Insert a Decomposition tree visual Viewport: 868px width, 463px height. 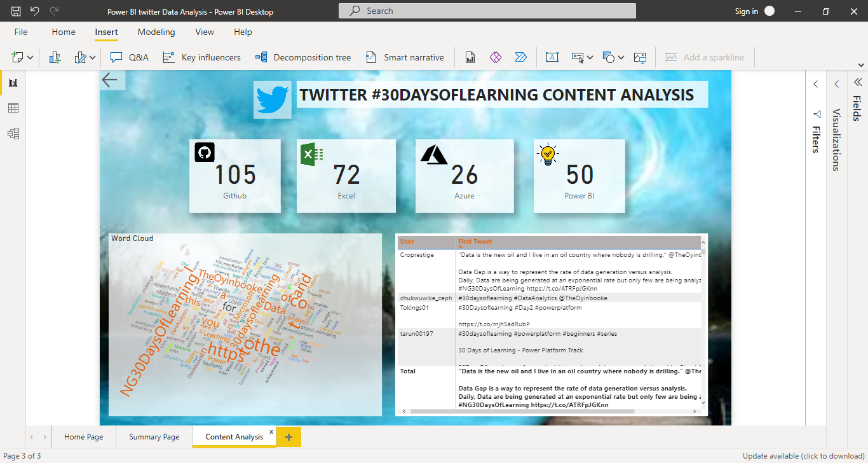303,57
